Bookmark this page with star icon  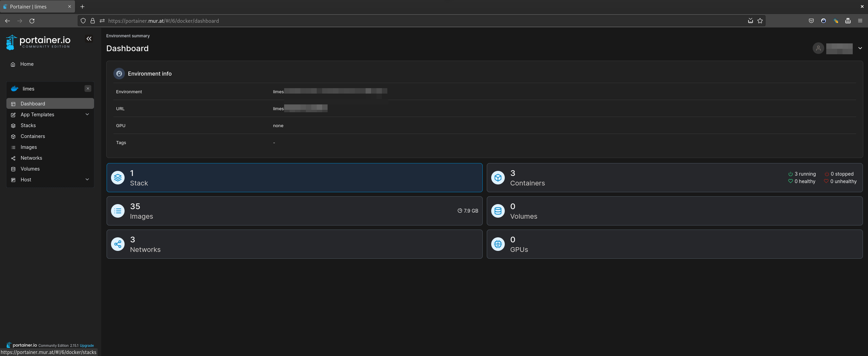tap(760, 21)
